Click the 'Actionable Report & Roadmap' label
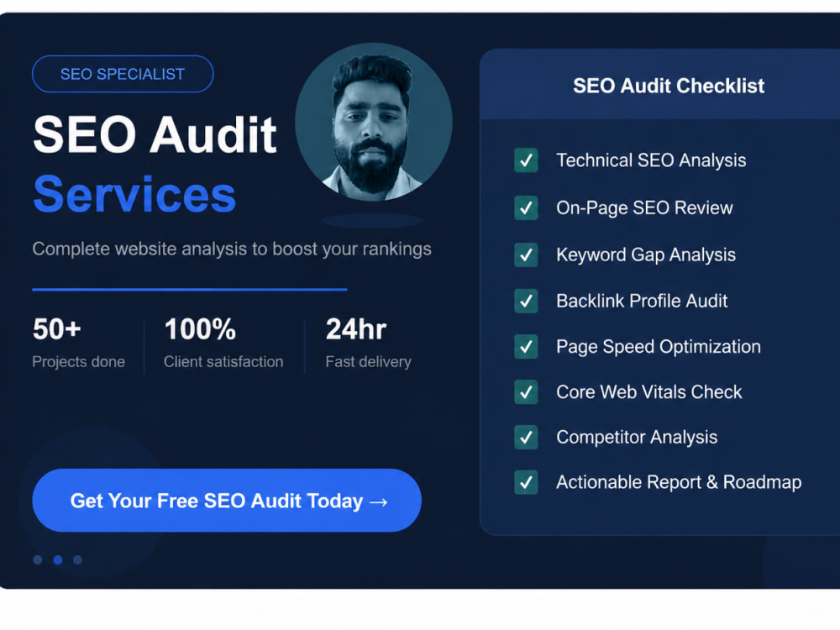 [679, 482]
